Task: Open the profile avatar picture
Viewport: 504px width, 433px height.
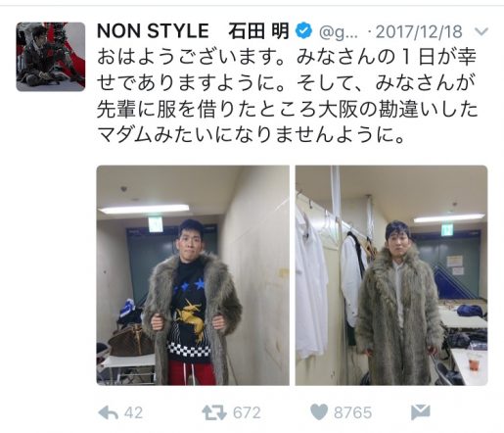Action: [x=51, y=57]
